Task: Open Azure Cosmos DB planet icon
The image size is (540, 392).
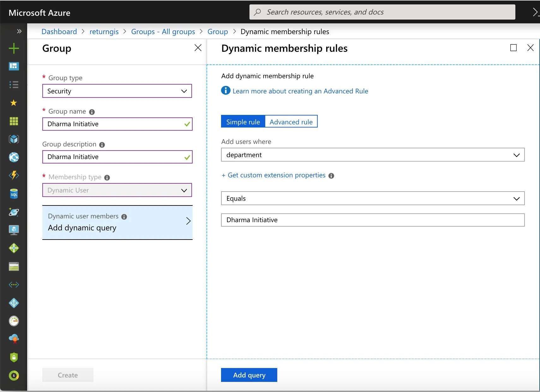Action: (14, 212)
